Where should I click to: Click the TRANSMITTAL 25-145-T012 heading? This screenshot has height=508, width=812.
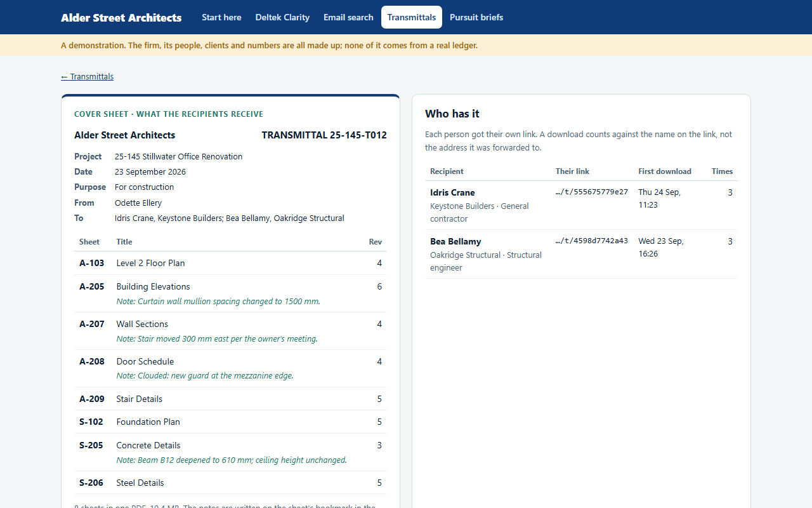click(x=324, y=135)
